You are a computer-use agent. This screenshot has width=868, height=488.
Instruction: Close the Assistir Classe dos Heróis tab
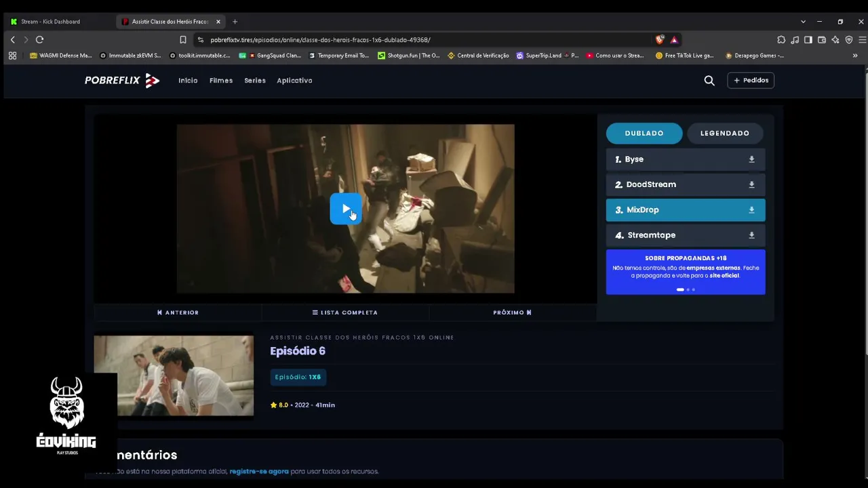tap(218, 22)
